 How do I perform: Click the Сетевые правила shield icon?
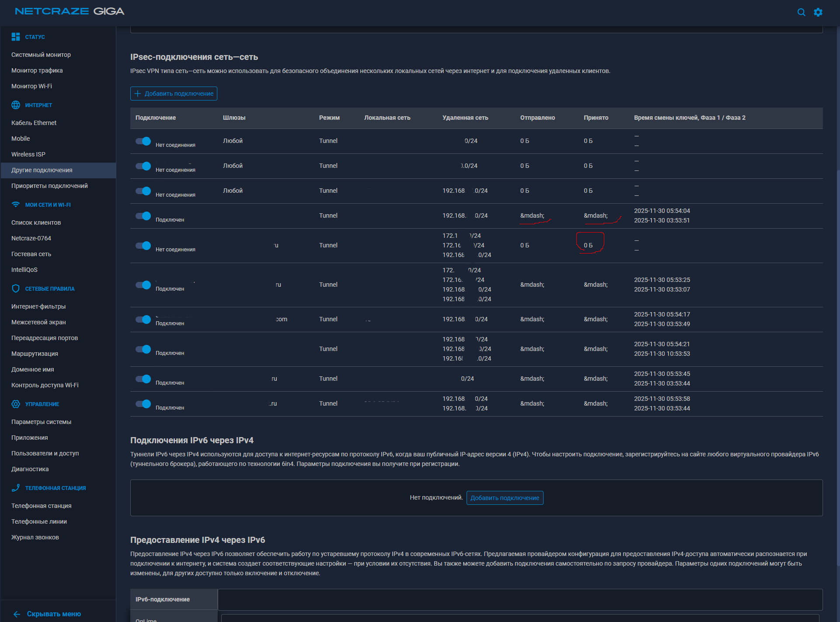click(16, 288)
